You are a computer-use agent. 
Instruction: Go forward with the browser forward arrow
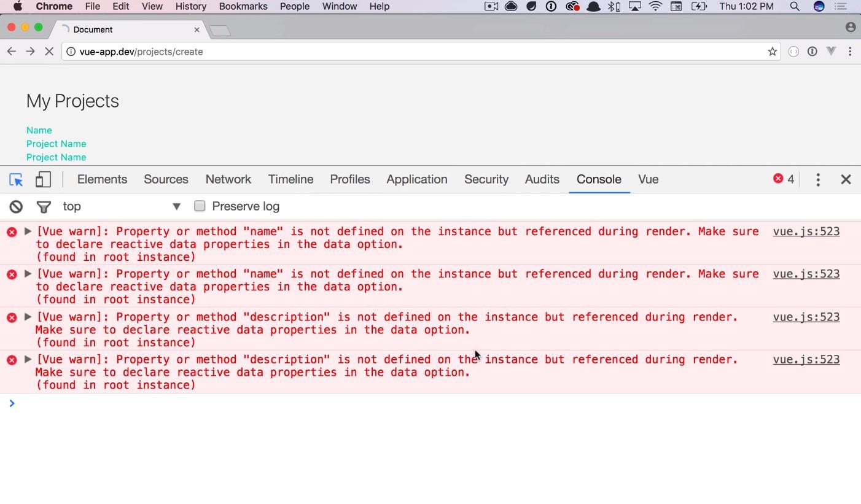(x=30, y=52)
